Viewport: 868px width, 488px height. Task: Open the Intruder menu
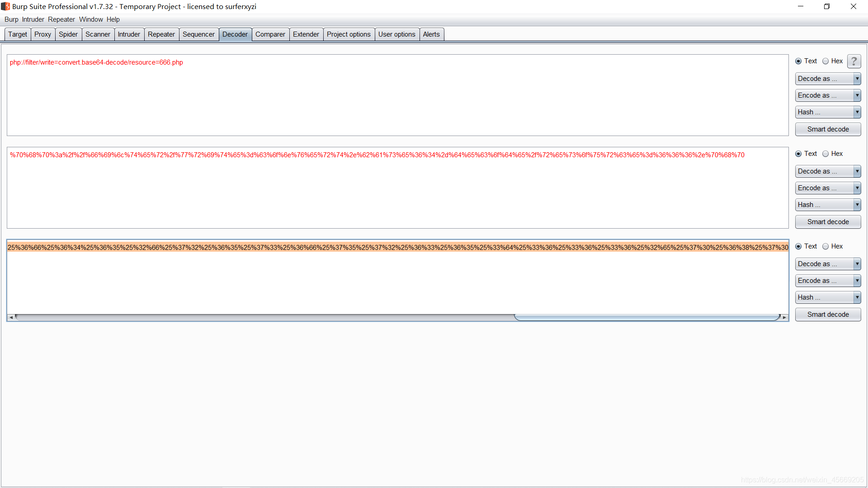tap(32, 19)
